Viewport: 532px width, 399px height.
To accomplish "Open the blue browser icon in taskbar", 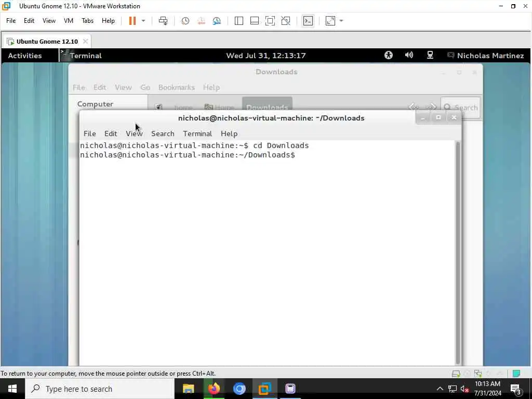I will (239, 389).
